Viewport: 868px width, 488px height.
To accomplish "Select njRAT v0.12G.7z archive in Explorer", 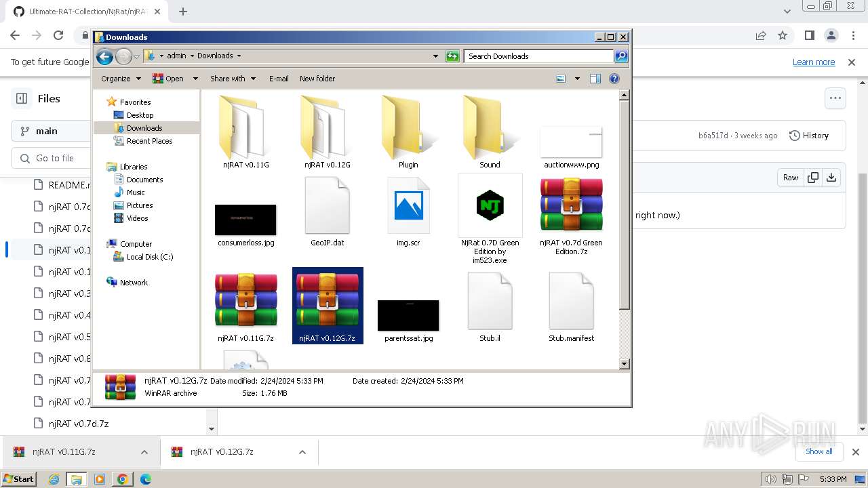I will tap(328, 306).
